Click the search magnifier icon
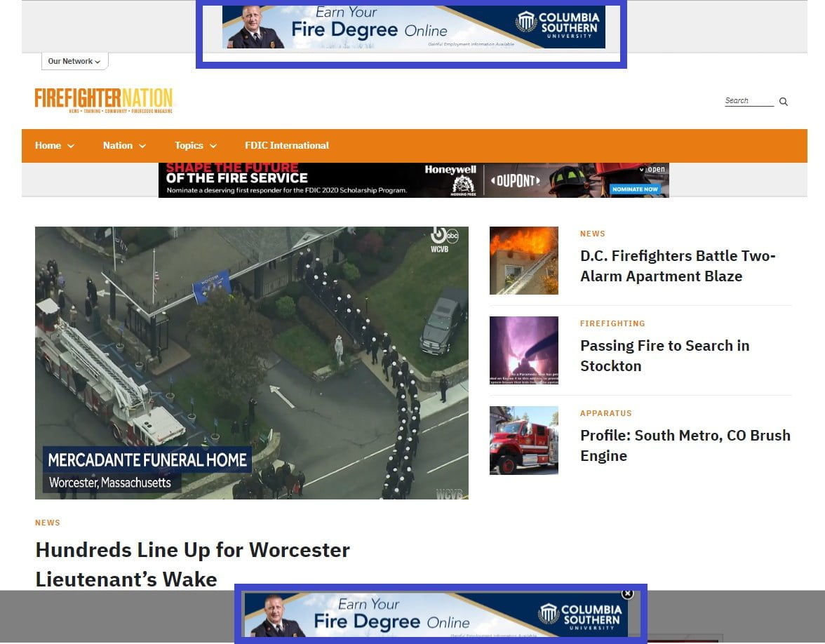The image size is (825, 644). click(x=784, y=102)
